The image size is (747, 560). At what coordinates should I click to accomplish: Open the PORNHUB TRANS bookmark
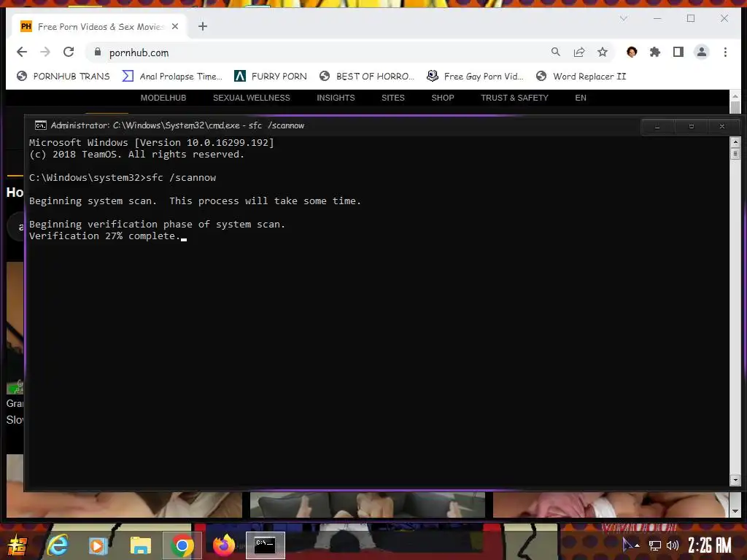63,76
